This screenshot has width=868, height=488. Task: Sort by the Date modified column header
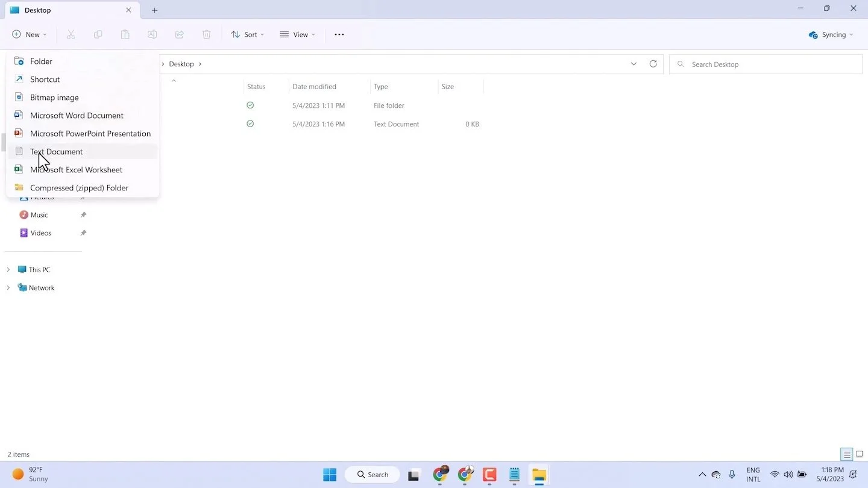pyautogui.click(x=329, y=87)
